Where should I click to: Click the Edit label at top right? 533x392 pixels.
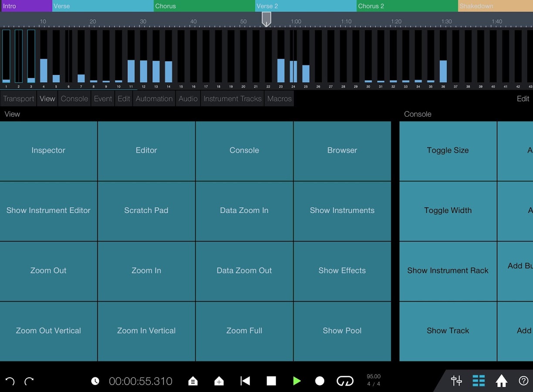tap(523, 98)
